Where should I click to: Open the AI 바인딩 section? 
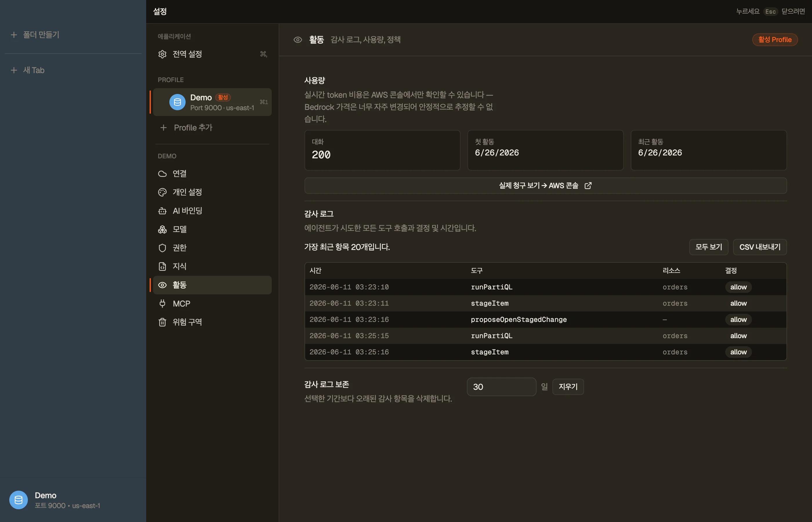[212, 211]
